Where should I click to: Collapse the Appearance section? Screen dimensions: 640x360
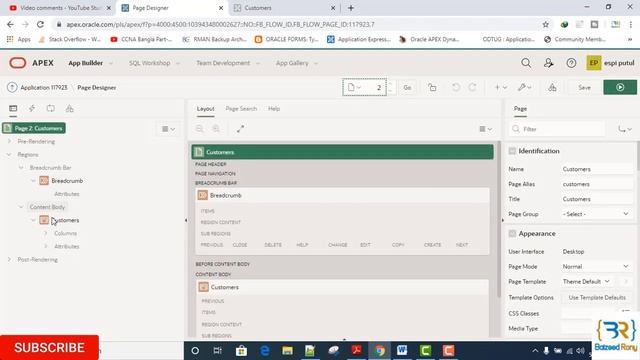[x=512, y=233]
